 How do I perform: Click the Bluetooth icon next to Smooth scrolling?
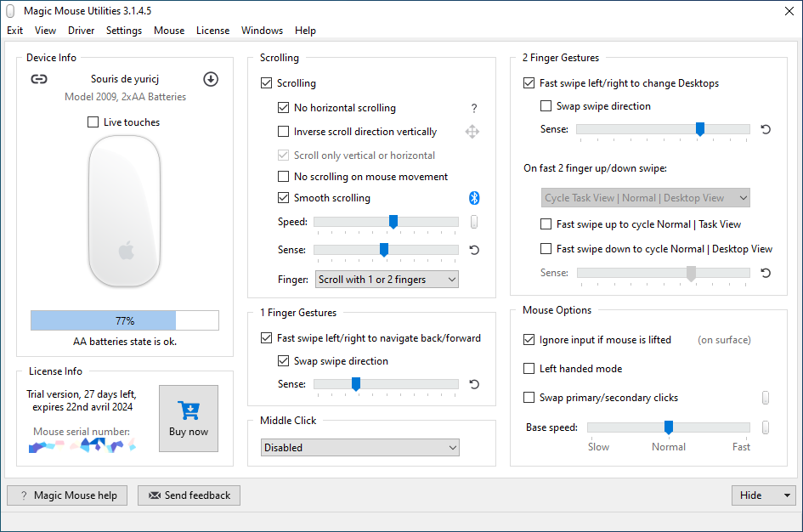pos(474,198)
